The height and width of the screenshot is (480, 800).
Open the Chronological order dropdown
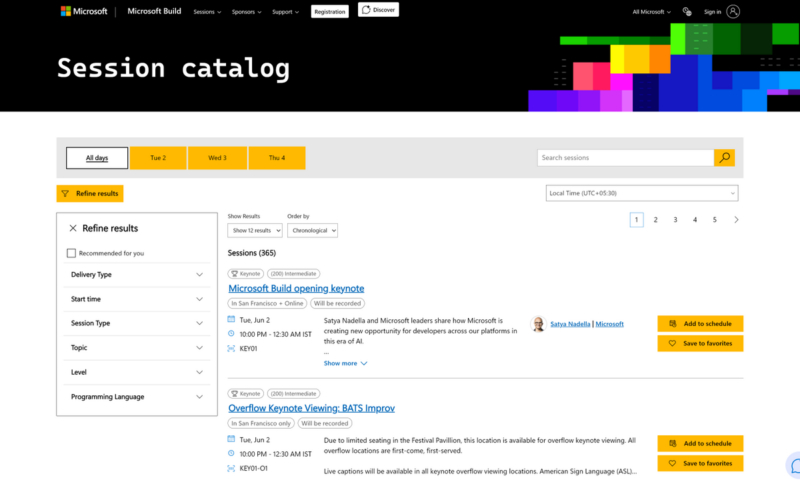coord(312,231)
